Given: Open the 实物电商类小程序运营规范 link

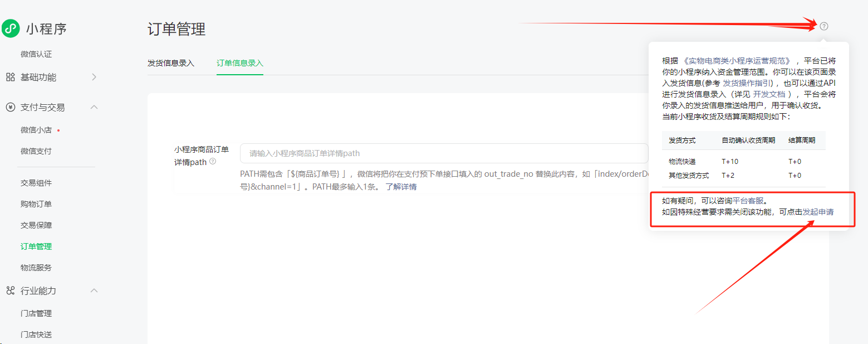Looking at the screenshot, I should coord(737,61).
